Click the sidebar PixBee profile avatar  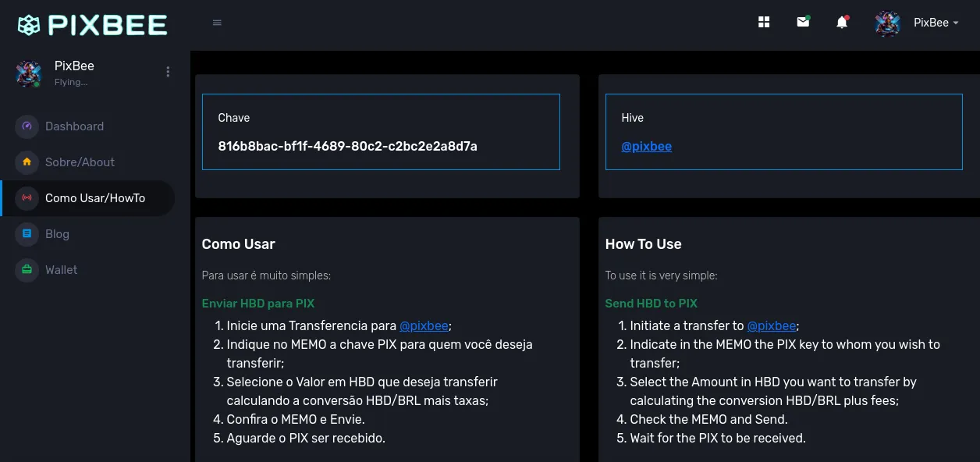tap(28, 73)
